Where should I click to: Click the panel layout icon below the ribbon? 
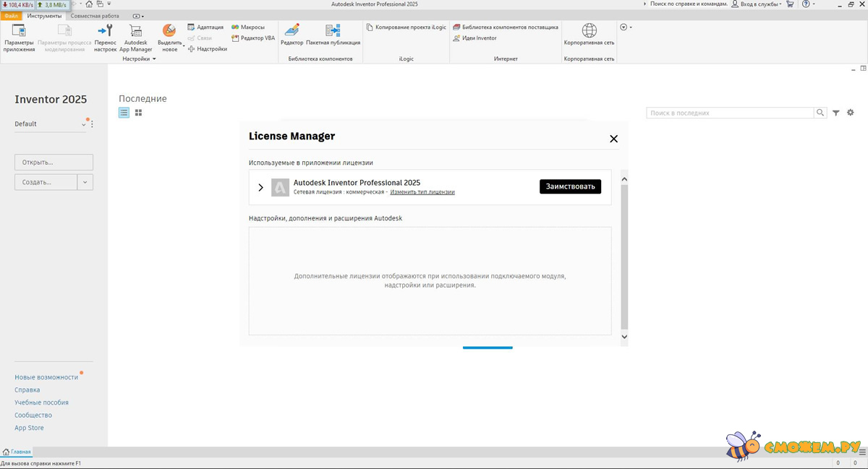point(864,69)
